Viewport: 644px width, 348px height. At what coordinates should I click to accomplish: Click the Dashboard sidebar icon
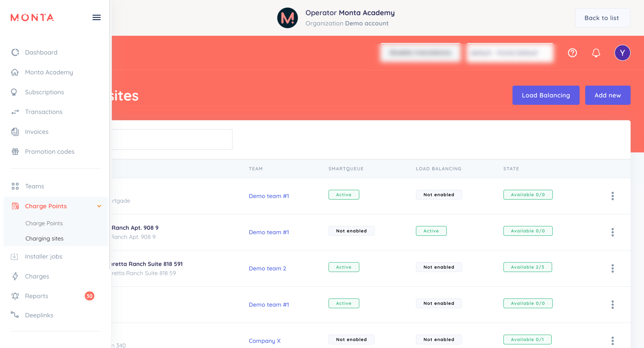pyautogui.click(x=15, y=52)
